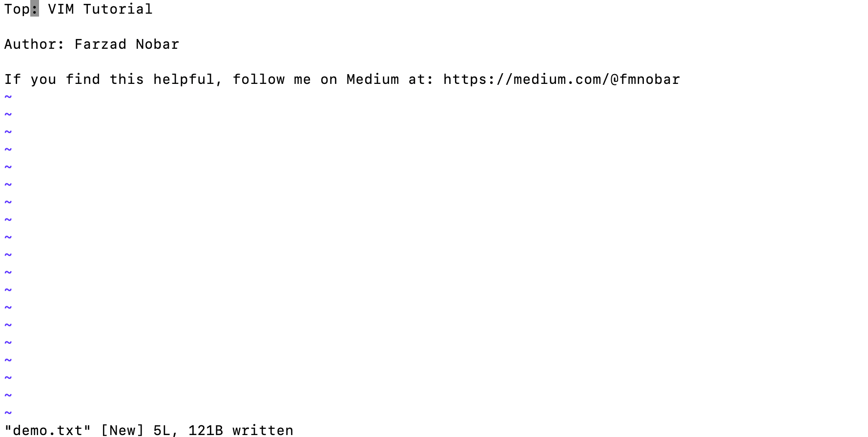This screenshot has height=437, width=868.
Task: Click the last tilde marker above status line
Action: tap(8, 413)
